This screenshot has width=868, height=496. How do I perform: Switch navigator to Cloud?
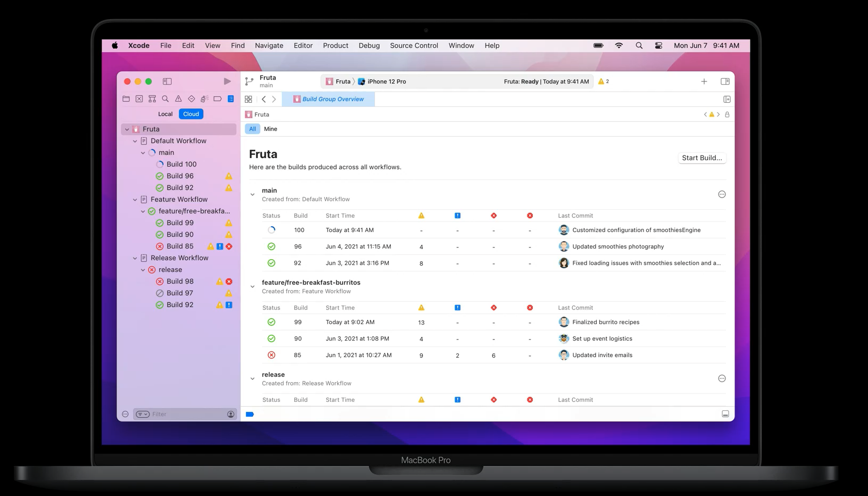tap(191, 114)
